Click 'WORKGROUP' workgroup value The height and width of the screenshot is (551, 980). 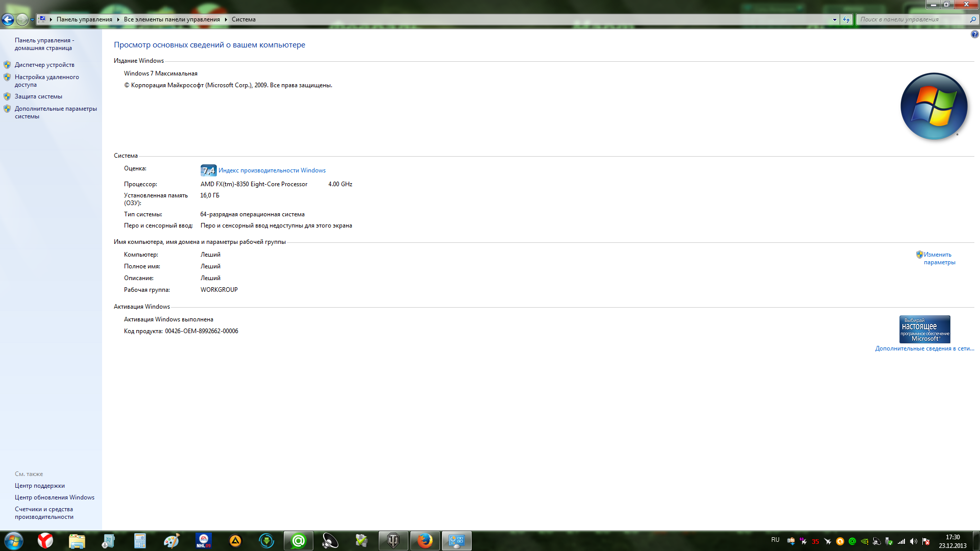(x=219, y=290)
